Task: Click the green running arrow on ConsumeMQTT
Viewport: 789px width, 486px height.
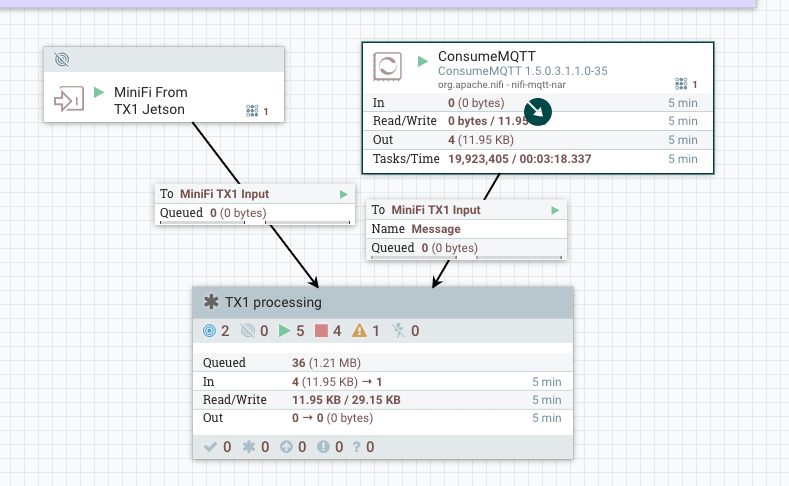Action: tap(423, 61)
